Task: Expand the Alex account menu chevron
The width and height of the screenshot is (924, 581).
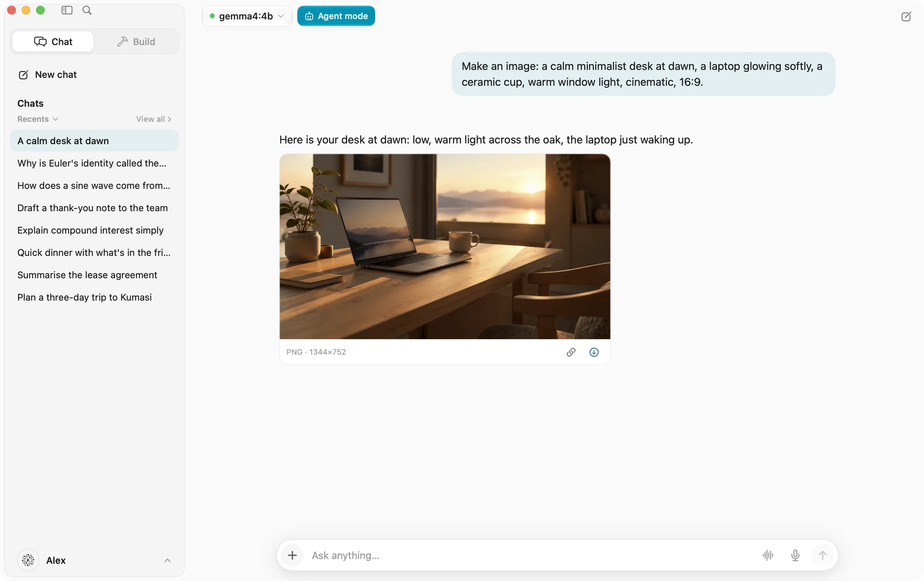Action: pos(167,560)
